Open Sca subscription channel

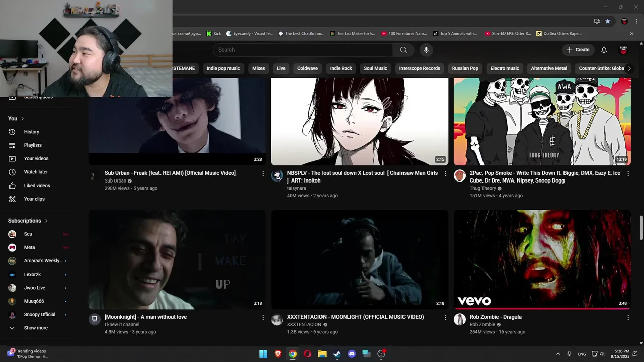(38, 234)
